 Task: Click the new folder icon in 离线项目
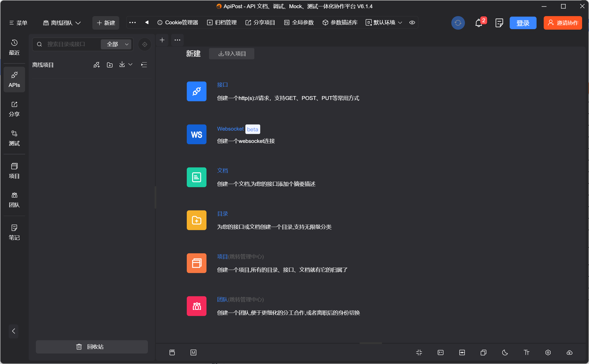pos(110,65)
